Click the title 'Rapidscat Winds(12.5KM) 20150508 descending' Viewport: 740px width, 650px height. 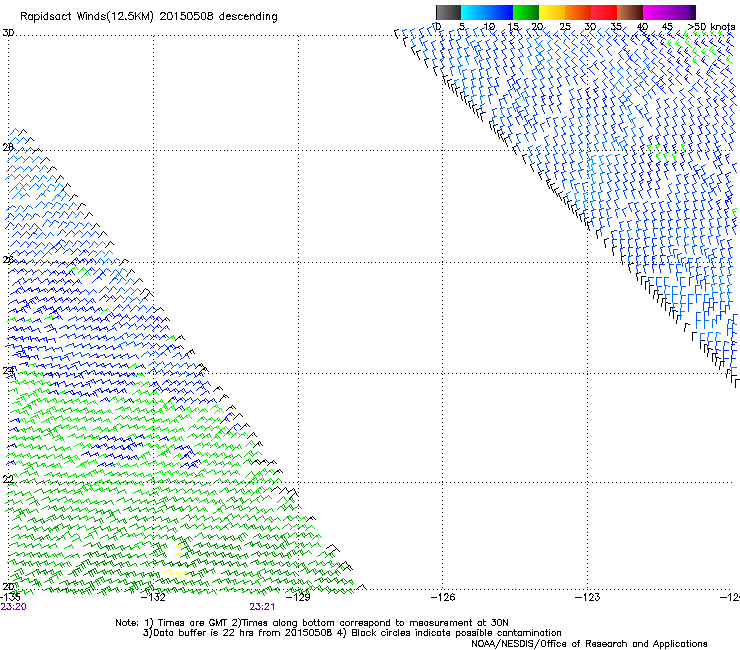(149, 17)
